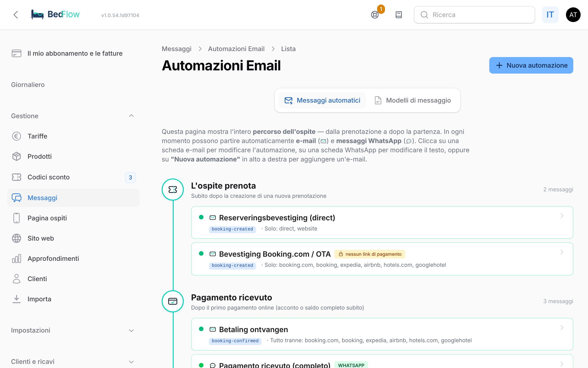Viewport: 588px width, 368px height.
Task: Open Bevestiging Booking.com / OTA row chevron
Action: [562, 252]
